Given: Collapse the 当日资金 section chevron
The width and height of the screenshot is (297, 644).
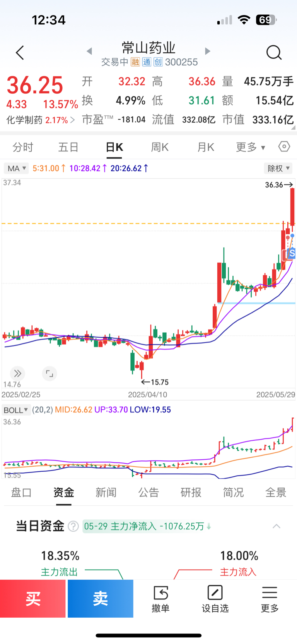Looking at the screenshot, I should click(x=277, y=526).
